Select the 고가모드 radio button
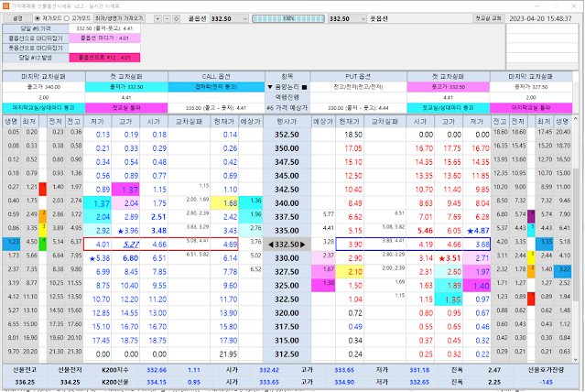Screen dimensions: 585x392 coord(67,18)
